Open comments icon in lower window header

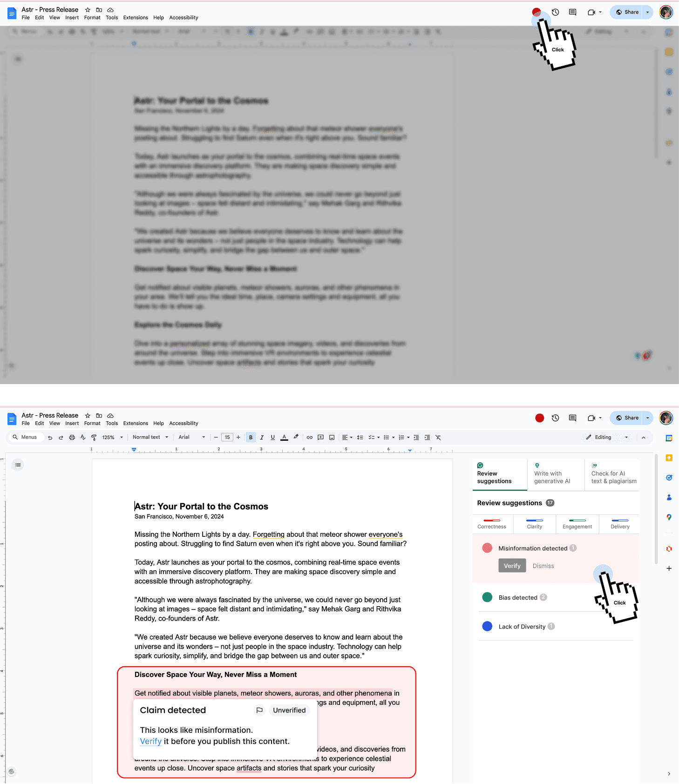click(572, 418)
